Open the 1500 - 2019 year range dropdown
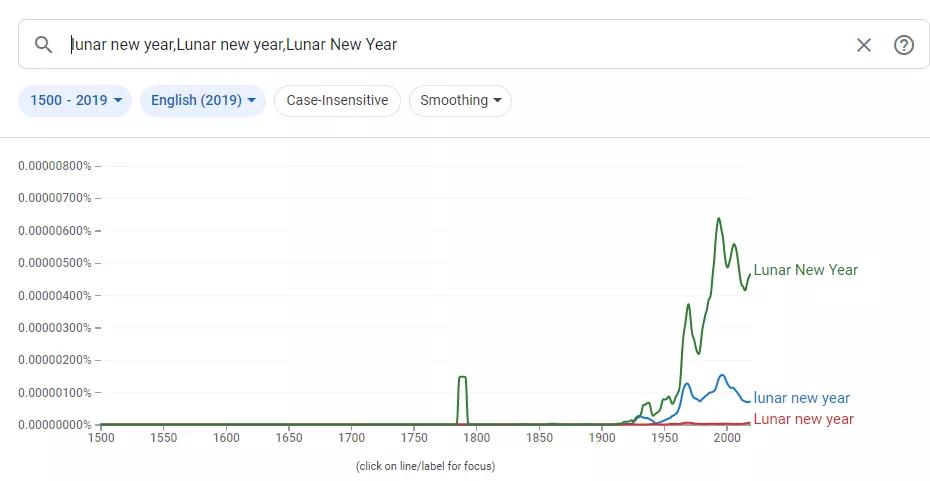930x481 pixels. pos(75,100)
